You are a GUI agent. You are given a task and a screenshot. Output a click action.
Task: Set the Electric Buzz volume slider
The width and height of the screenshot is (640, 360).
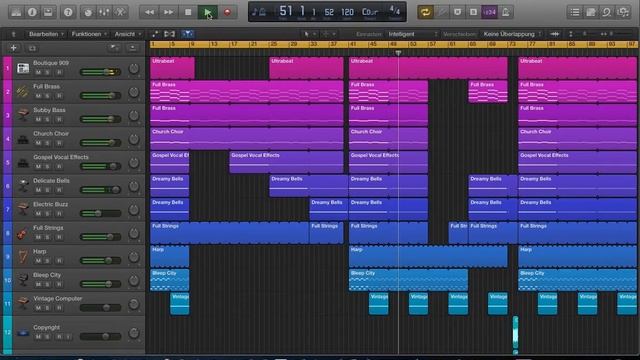[100, 213]
